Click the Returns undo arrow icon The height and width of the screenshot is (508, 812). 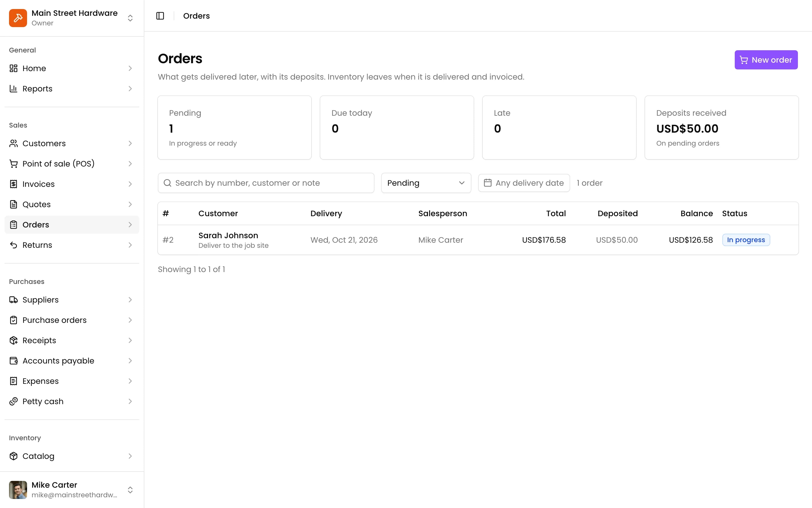tap(14, 245)
